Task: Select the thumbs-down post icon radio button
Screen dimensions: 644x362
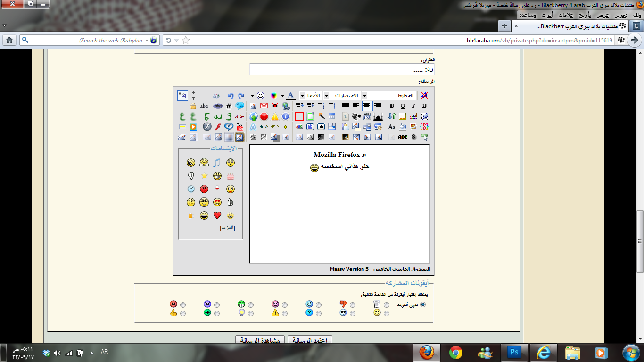Action: [353, 305]
